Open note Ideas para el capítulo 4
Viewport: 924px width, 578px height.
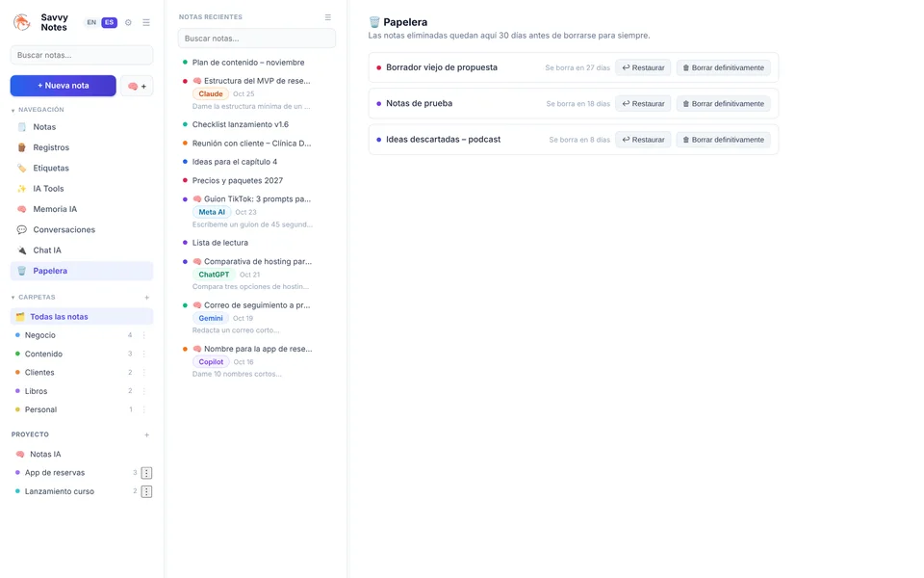pos(235,162)
